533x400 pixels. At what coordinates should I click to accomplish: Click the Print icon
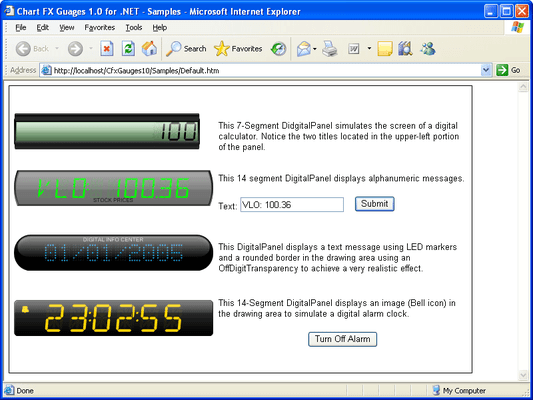tap(329, 49)
